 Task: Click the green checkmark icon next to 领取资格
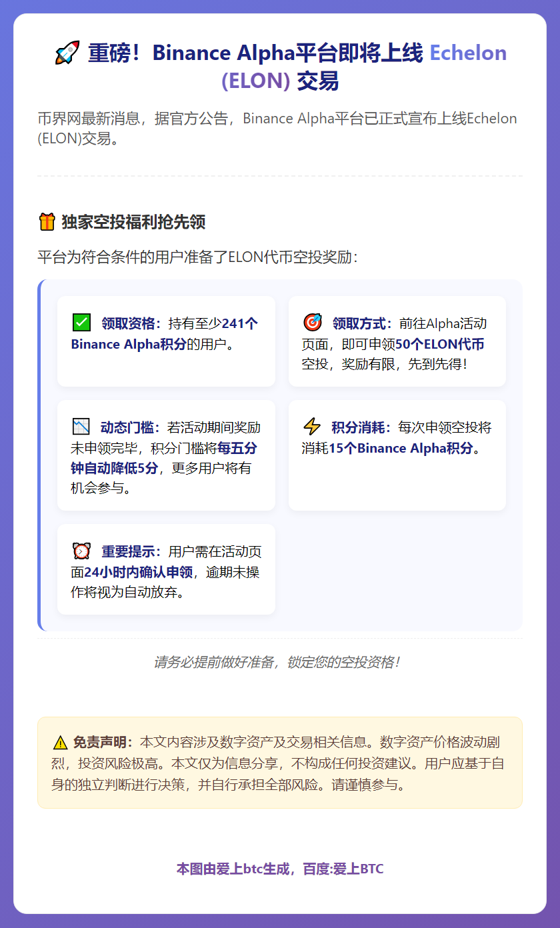81,323
